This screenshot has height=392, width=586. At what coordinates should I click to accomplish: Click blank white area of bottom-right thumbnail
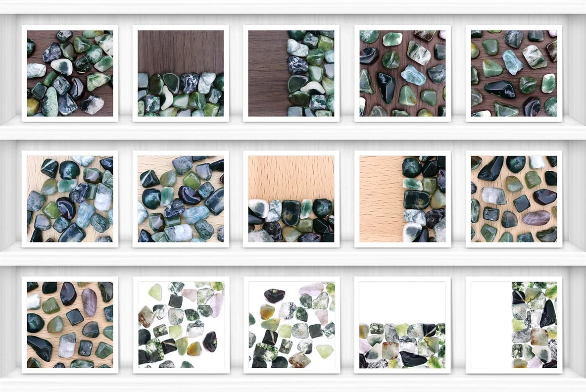[x=491, y=325]
